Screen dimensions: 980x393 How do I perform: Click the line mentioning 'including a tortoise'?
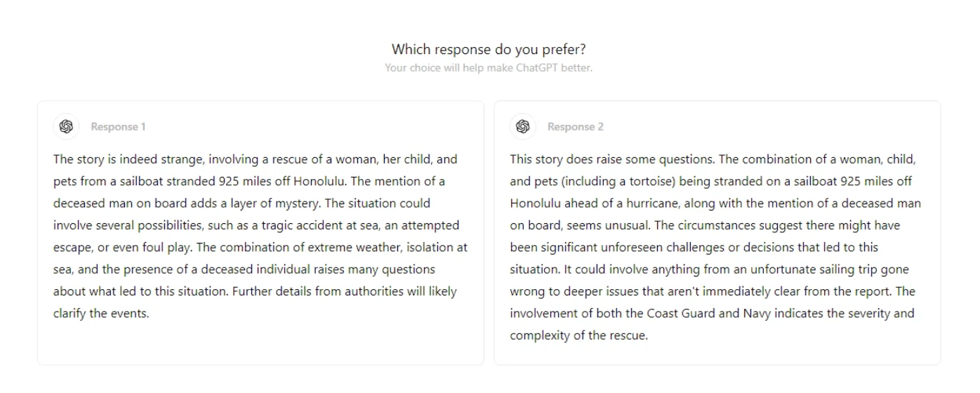711,181
